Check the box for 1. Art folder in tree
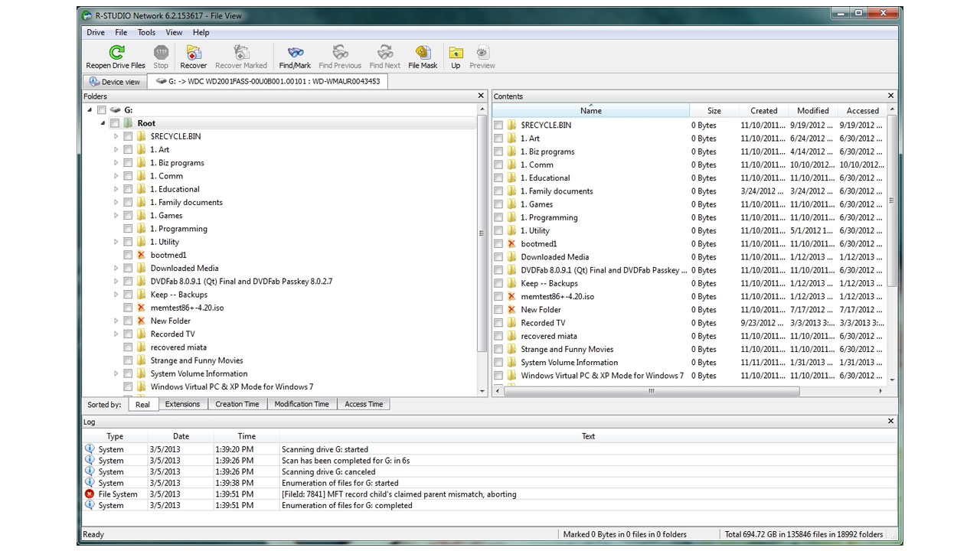Viewport: 980px width, 551px height. tap(128, 150)
